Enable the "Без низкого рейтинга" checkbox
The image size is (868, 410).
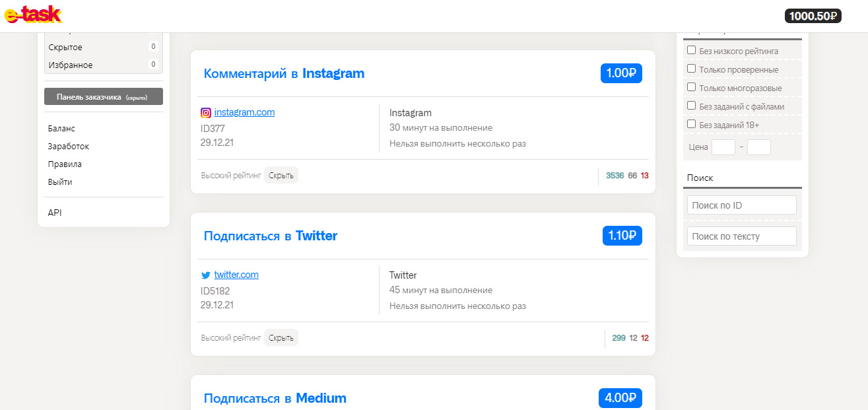point(692,50)
